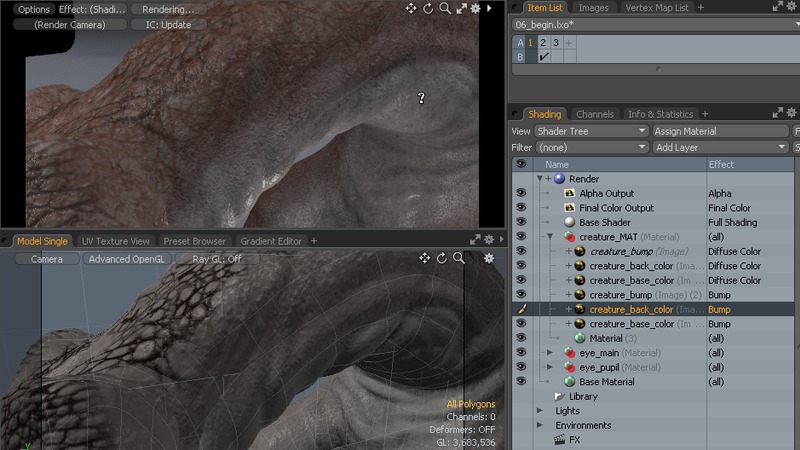The width and height of the screenshot is (800, 450).
Task: Click the Final Color Output icon
Action: pyautogui.click(x=569, y=208)
